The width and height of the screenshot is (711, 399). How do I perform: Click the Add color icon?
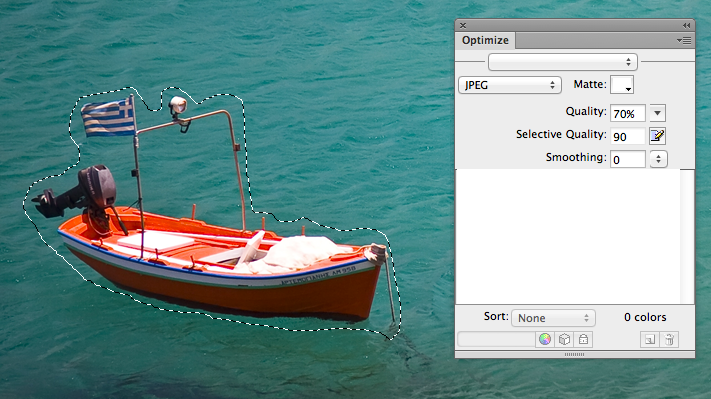click(650, 339)
